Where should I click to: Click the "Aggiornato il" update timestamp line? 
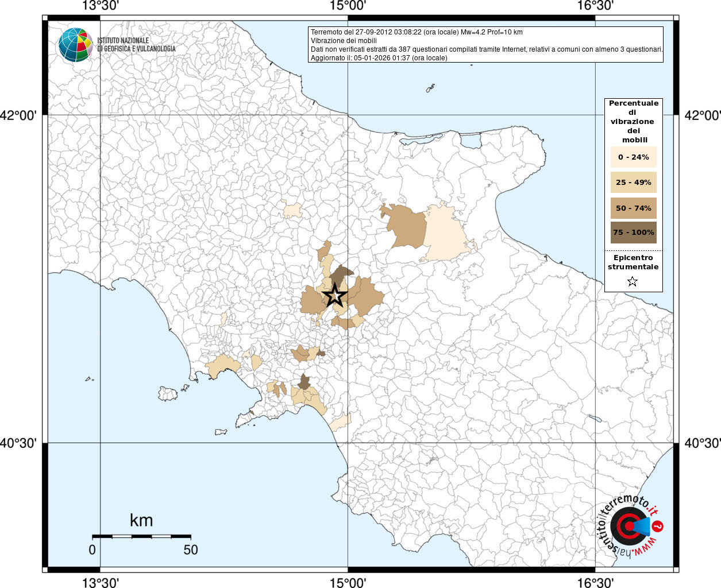(x=379, y=58)
